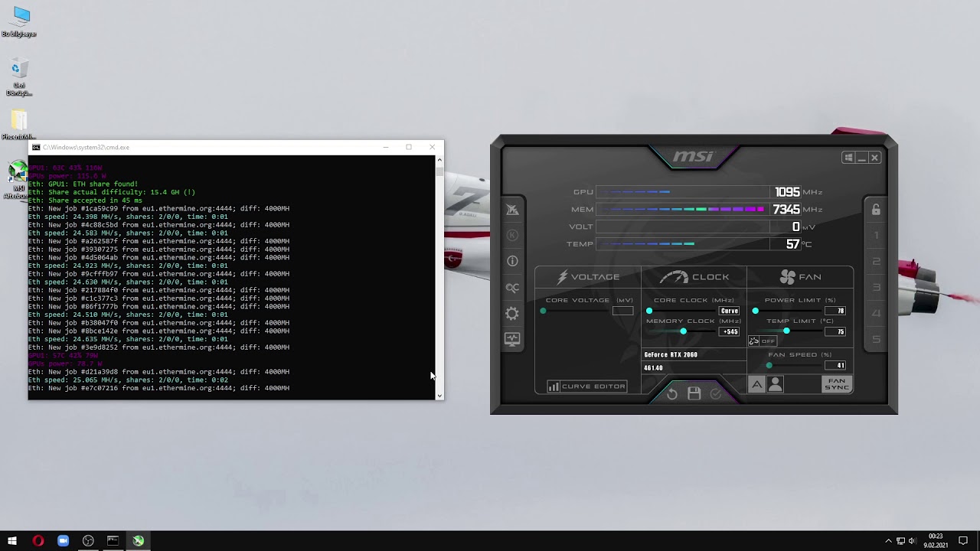Screen dimensions: 980x551
Task: Show hidden system tray icons
Action: pos(888,541)
